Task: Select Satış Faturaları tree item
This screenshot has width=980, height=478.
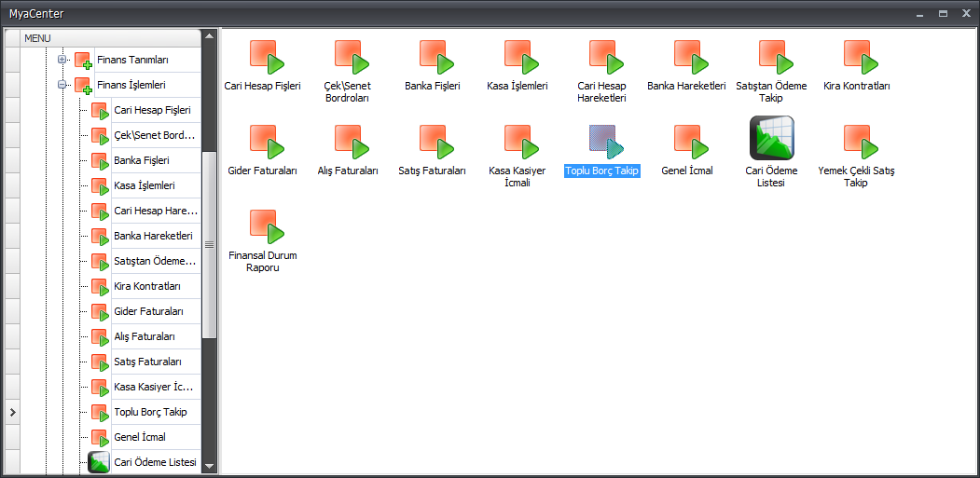Action: 148,362
